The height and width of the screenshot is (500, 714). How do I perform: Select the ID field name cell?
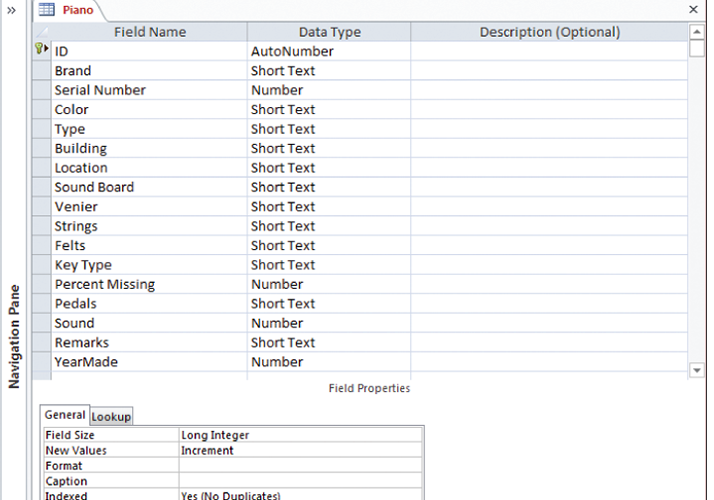pos(149,51)
